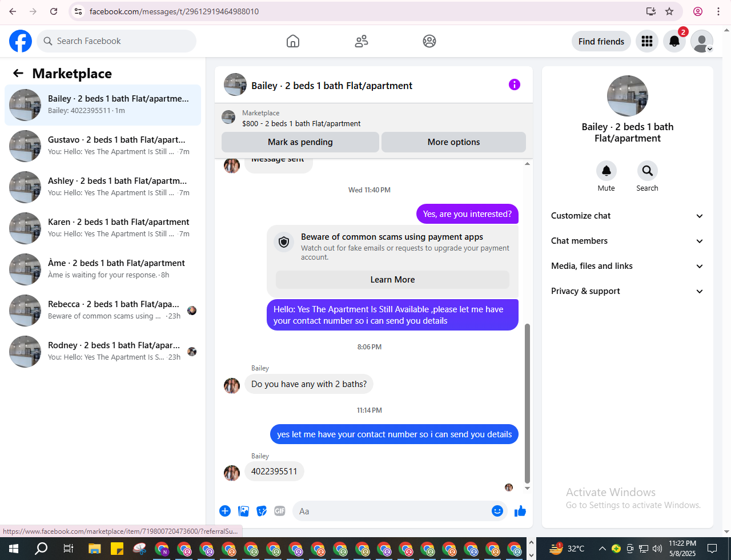Open conversation info purple icon

(515, 84)
